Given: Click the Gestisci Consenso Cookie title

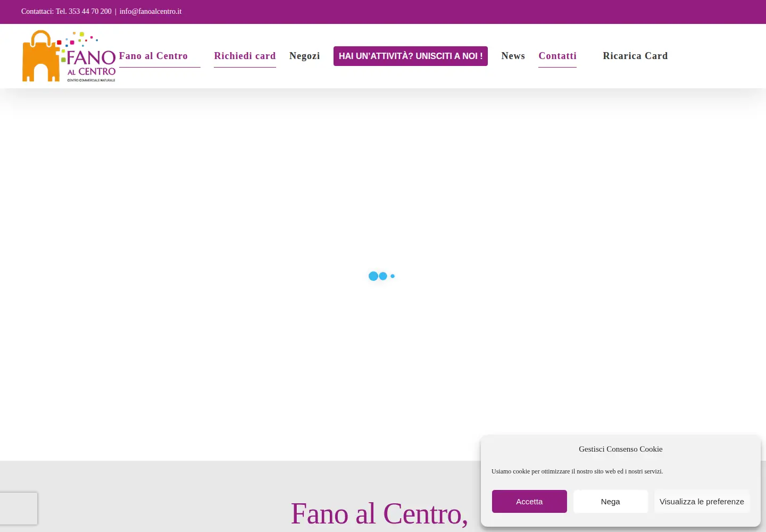Looking at the screenshot, I should pos(621,449).
